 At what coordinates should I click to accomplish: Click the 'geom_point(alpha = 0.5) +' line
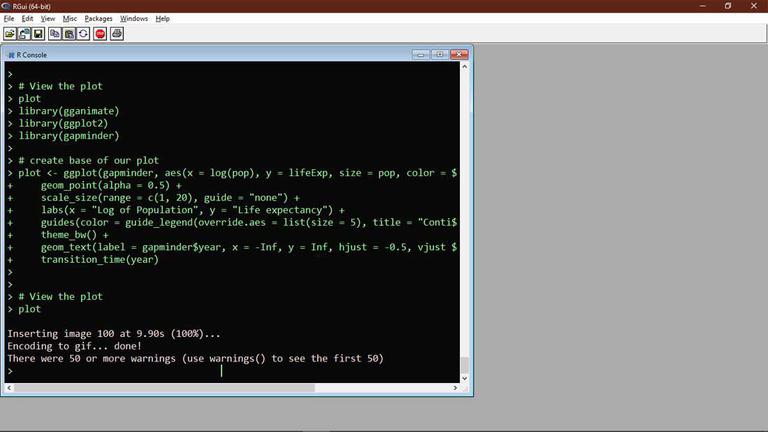click(111, 186)
